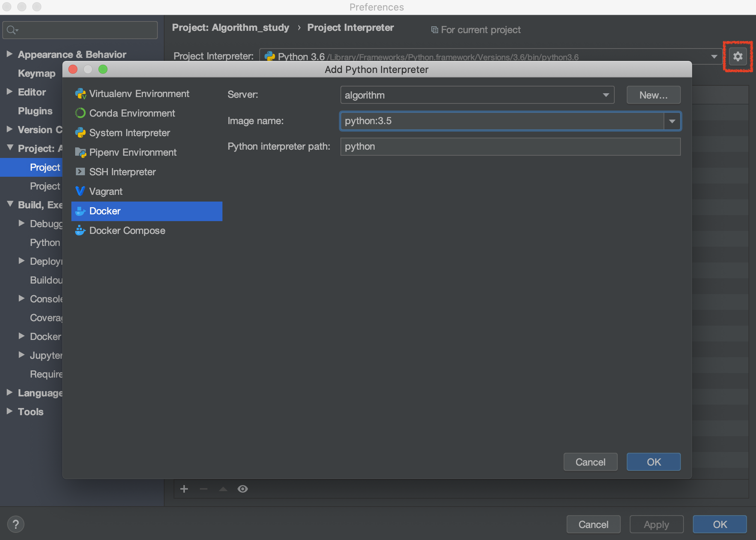The height and width of the screenshot is (540, 756).
Task: Open the Image name dropdown arrow
Action: click(x=672, y=121)
